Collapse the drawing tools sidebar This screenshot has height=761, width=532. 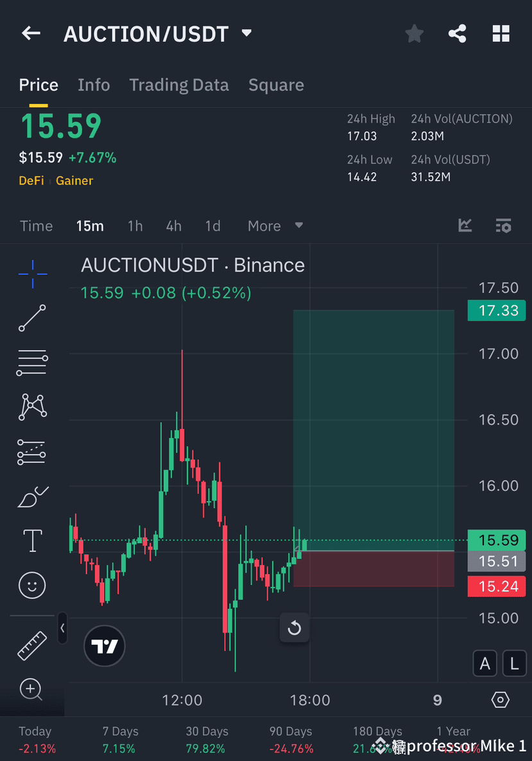(62, 629)
